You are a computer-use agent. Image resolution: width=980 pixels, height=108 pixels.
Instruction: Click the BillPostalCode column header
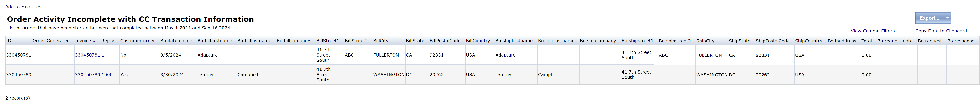click(445, 41)
